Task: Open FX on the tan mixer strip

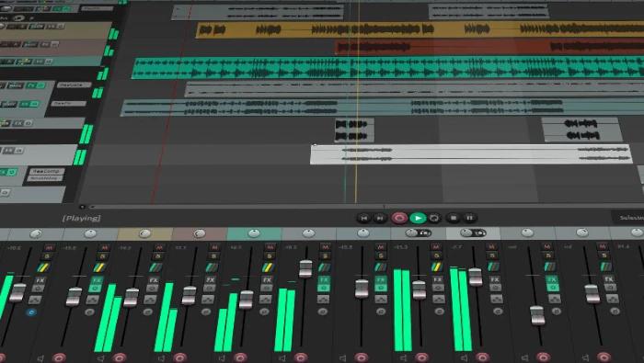Action: (x=154, y=280)
